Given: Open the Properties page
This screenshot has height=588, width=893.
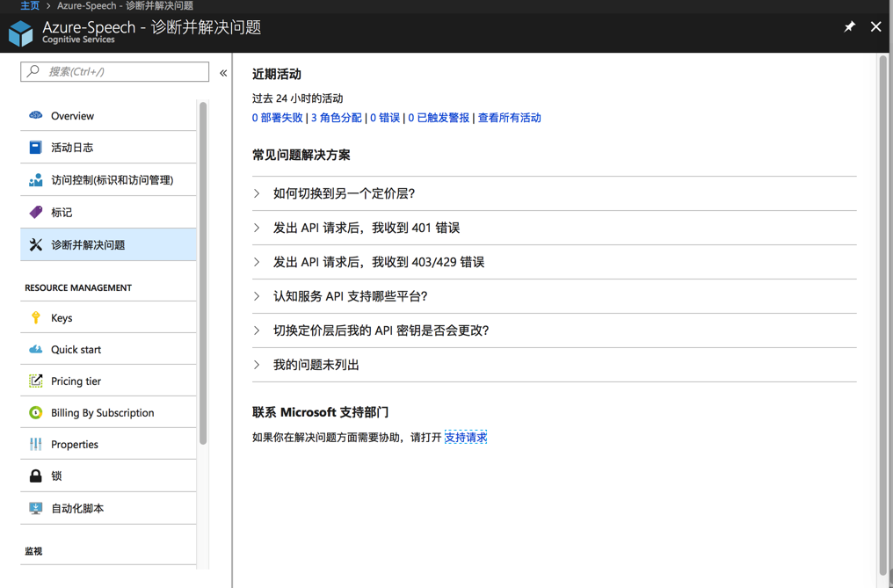Looking at the screenshot, I should [108, 445].
